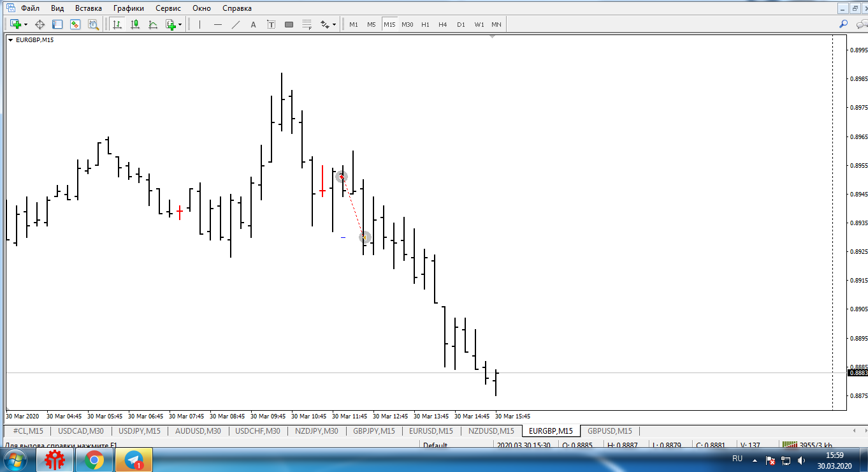The image size is (868, 472).
Task: Choose the Fibonacci retracement tool
Action: coord(307,24)
